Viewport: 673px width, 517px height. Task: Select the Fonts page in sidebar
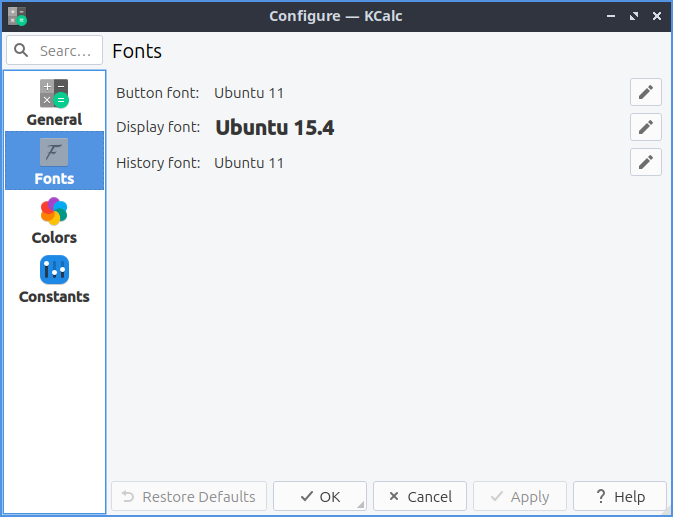54,162
